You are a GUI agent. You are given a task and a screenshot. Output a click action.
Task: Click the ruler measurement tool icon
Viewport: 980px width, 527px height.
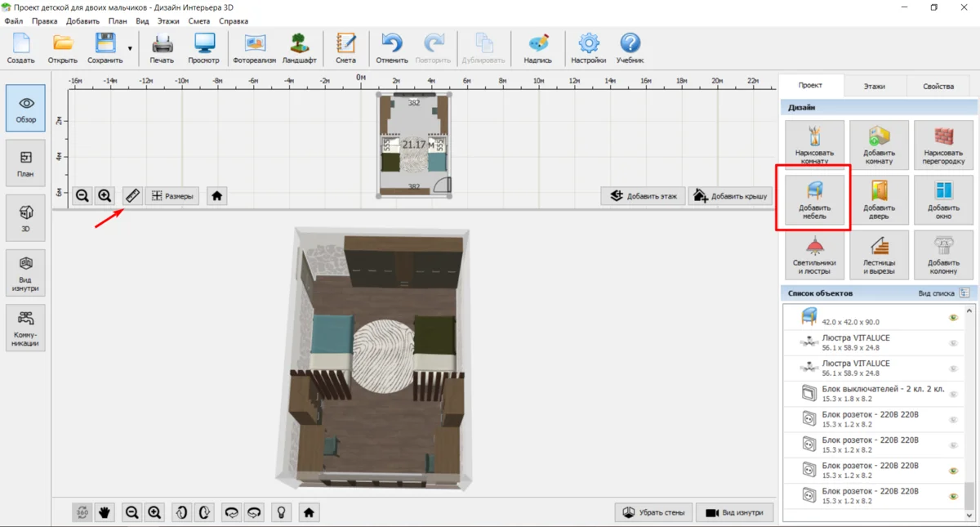(131, 196)
